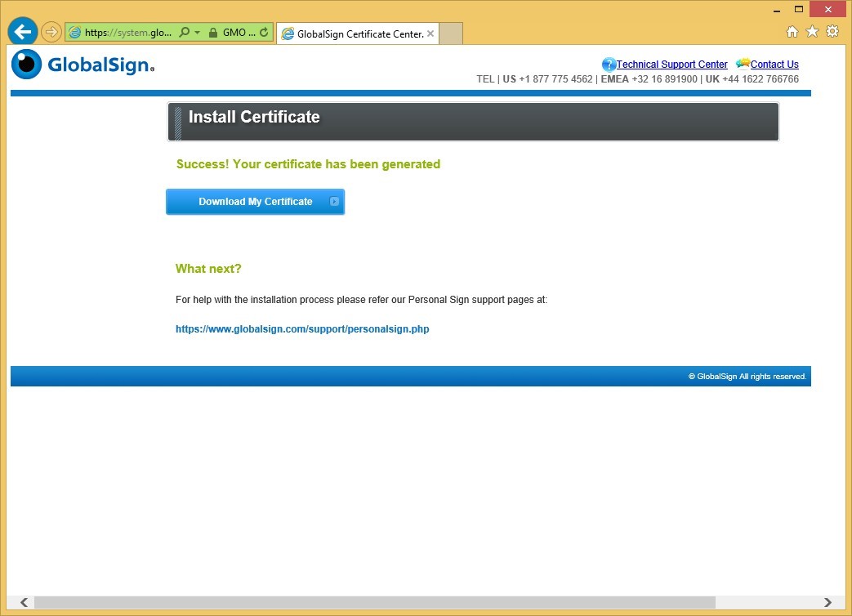Open the Technical Support Center link
This screenshot has width=852, height=616.
click(671, 64)
